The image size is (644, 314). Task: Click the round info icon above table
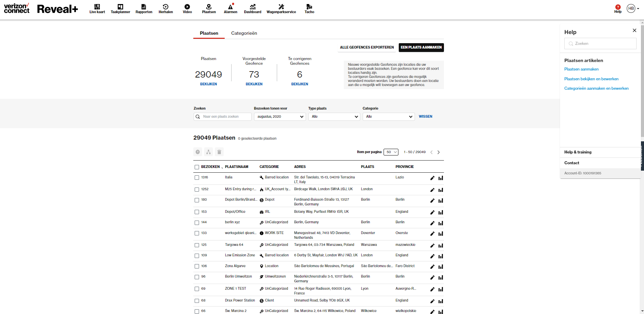198,152
